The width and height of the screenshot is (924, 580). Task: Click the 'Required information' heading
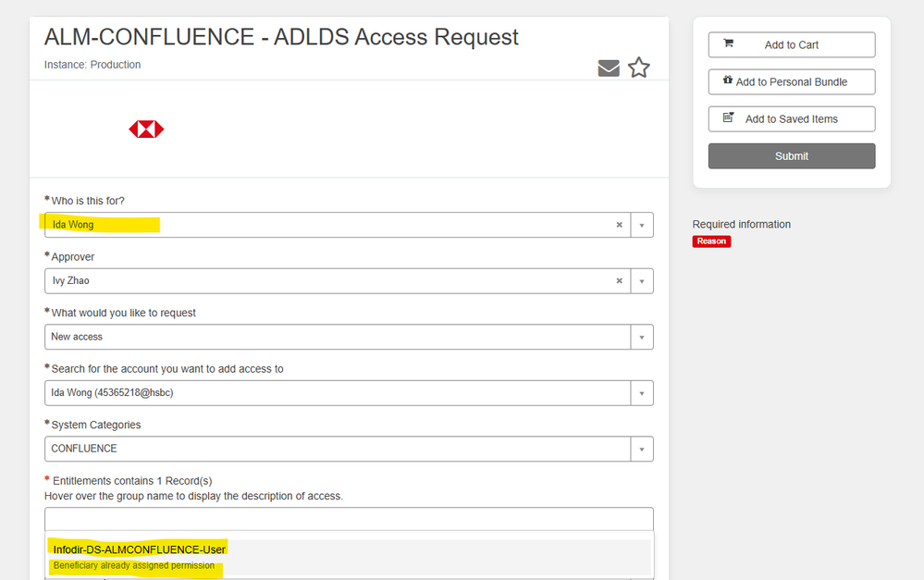tap(741, 224)
